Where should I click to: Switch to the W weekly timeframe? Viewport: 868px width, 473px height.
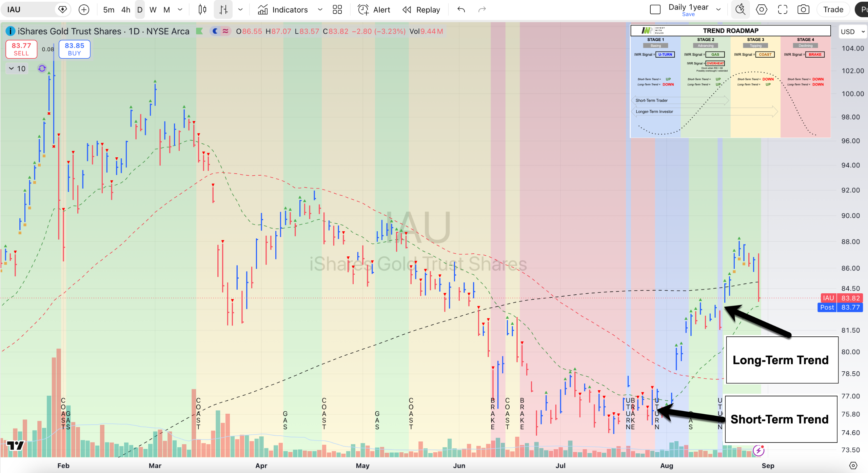153,9
